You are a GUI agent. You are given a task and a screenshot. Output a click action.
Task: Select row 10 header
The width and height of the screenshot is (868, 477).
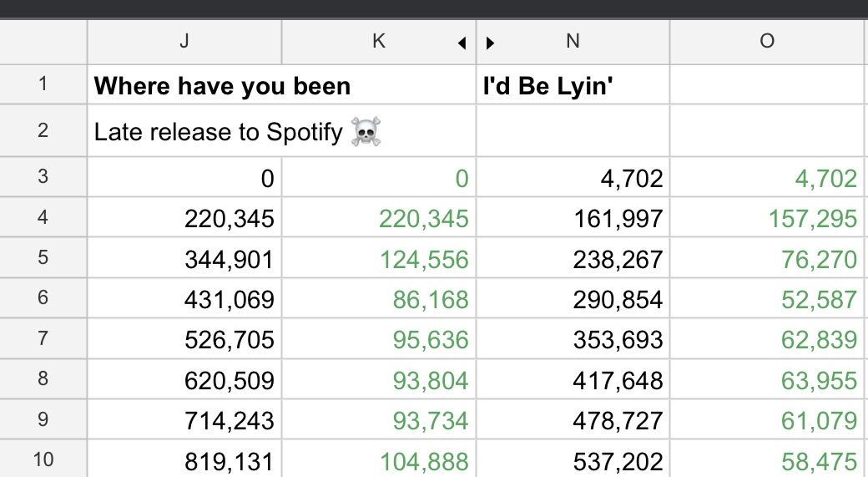coord(43,459)
